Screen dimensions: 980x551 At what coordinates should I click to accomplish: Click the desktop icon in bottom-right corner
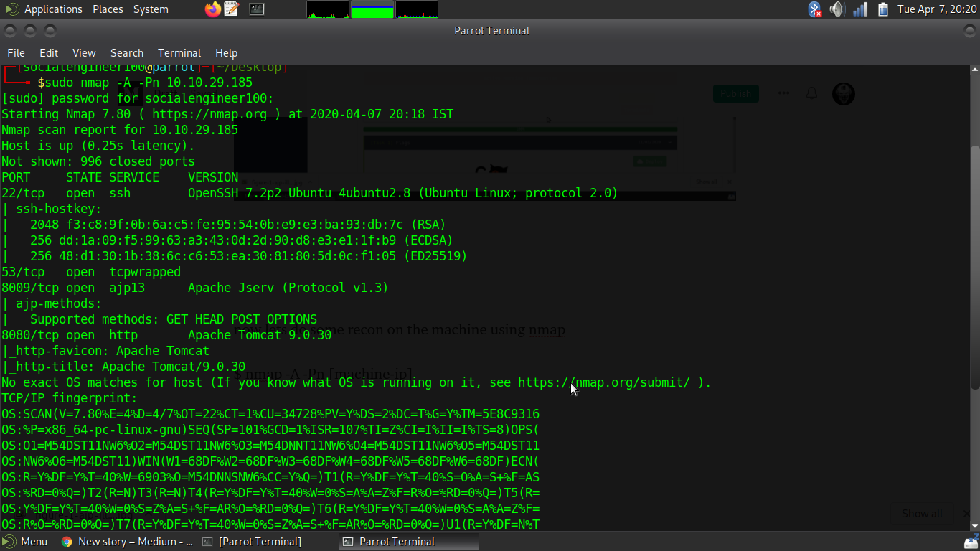click(x=971, y=542)
